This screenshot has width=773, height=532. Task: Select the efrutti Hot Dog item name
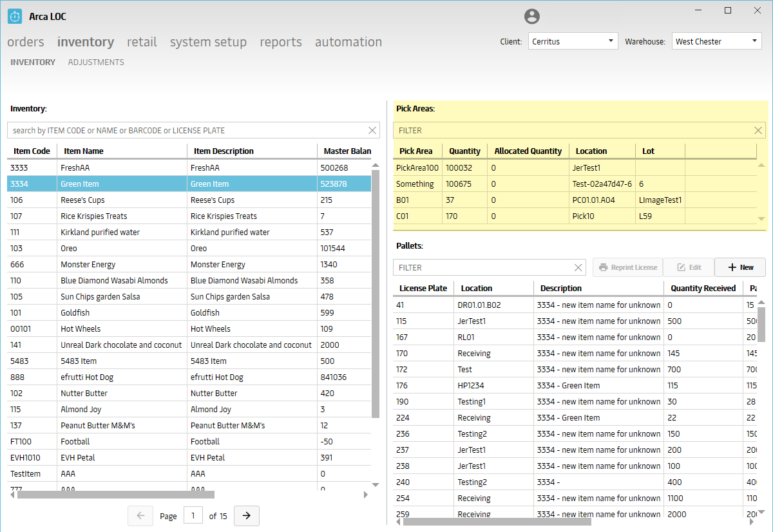[x=87, y=377]
